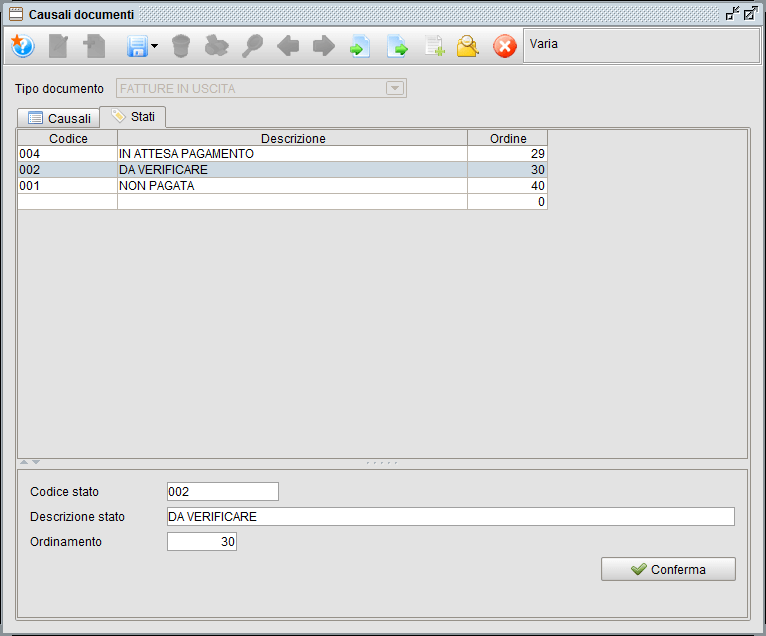The width and height of the screenshot is (766, 636).
Task: Click the magnifier search icon in toolbar
Action: coord(468,46)
